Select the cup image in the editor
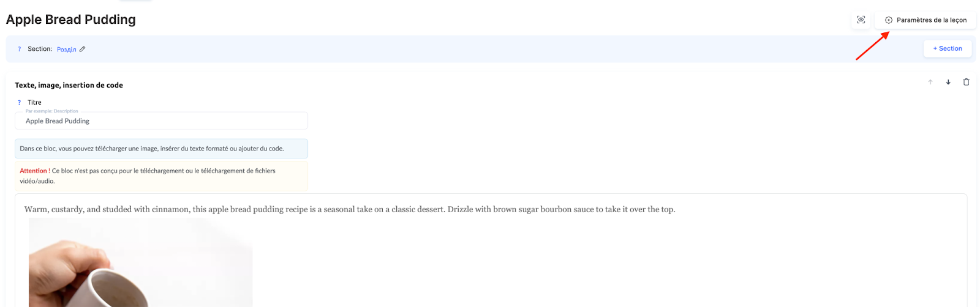This screenshot has height=307, width=980. pyautogui.click(x=140, y=263)
